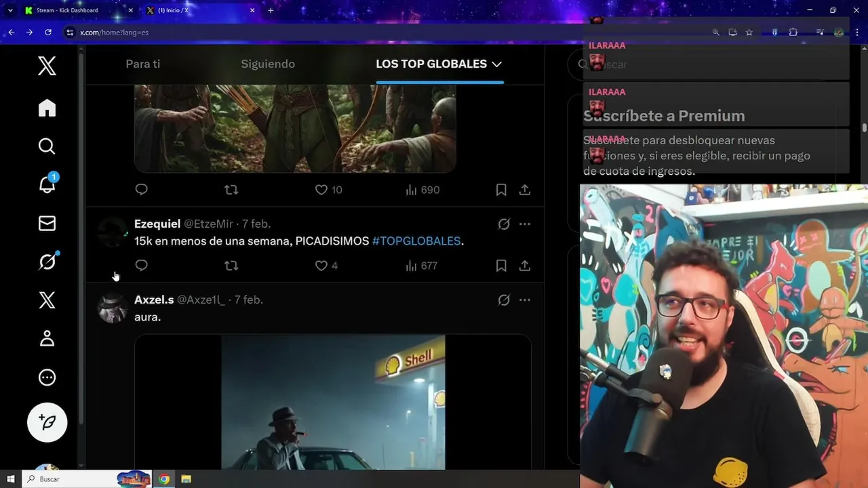868x488 pixels.
Task: Open Chrome extensions puzzle icon
Action: click(x=793, y=32)
